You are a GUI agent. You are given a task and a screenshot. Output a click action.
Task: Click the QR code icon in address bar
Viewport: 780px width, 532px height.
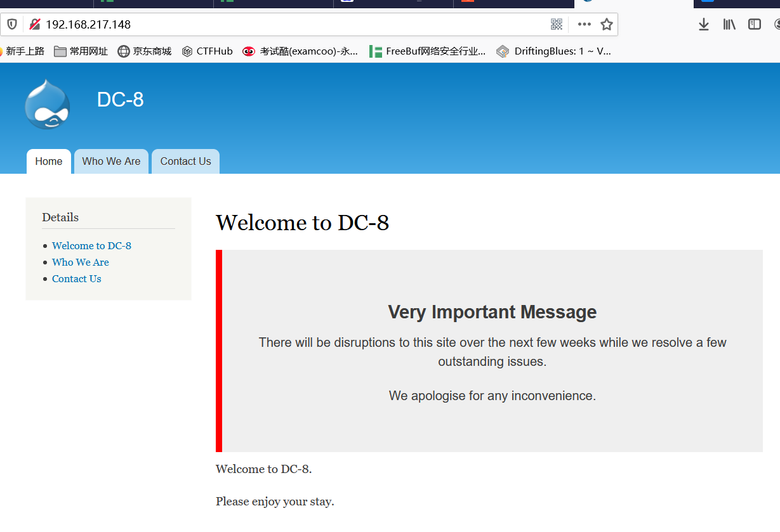(557, 25)
